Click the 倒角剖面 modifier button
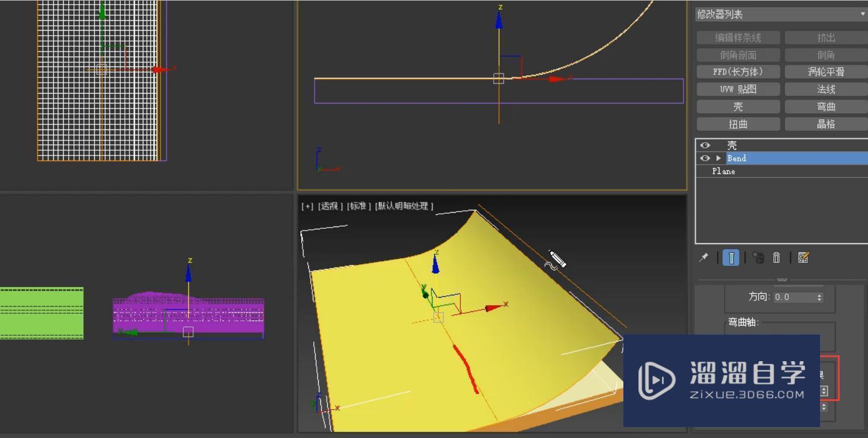 pyautogui.click(x=738, y=55)
